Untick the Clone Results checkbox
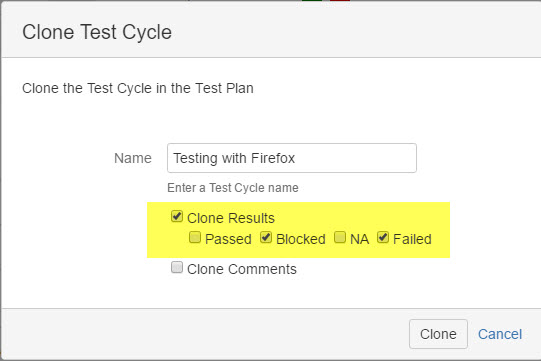 tap(177, 217)
